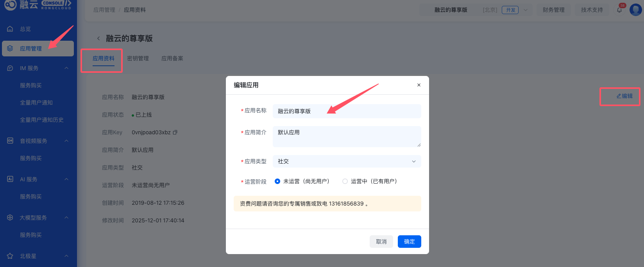The image size is (644, 267).
Task: Click the 音视频服务 video icon
Action: [x=10, y=141]
